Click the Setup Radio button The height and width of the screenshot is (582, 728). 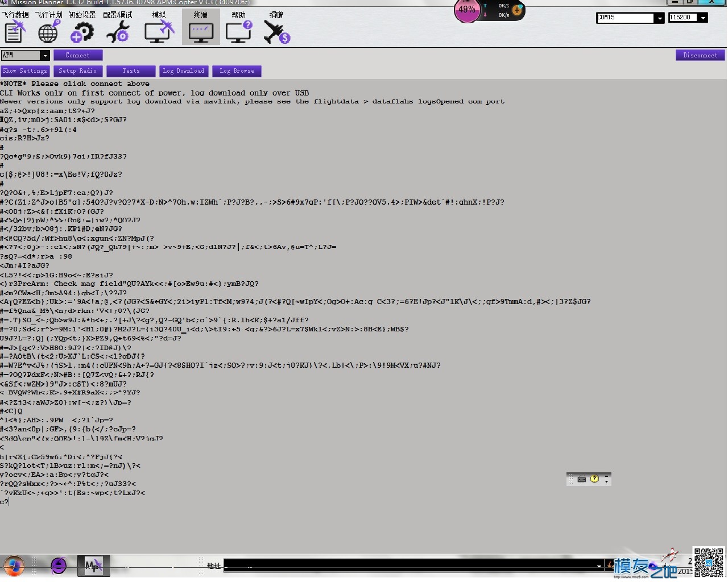[x=78, y=71]
